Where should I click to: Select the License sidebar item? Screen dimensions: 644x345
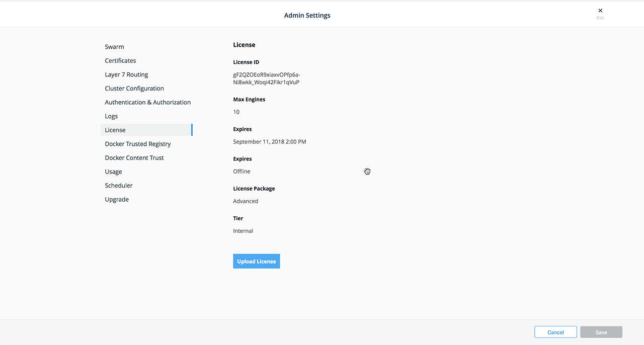pyautogui.click(x=115, y=130)
